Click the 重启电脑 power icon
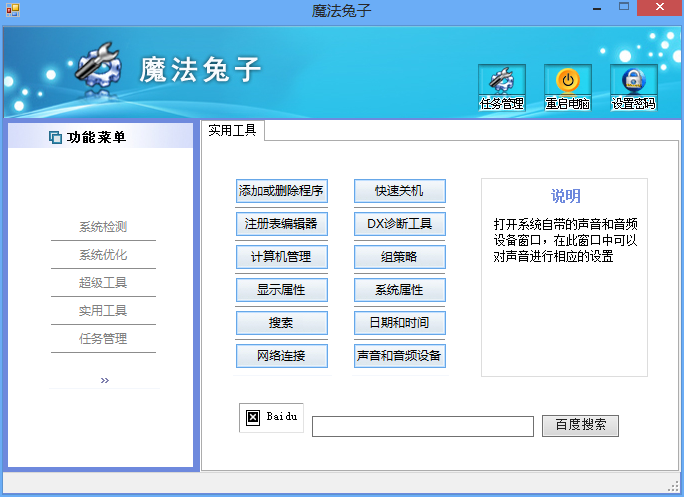Screen dimensions: 684x497 tap(568, 87)
